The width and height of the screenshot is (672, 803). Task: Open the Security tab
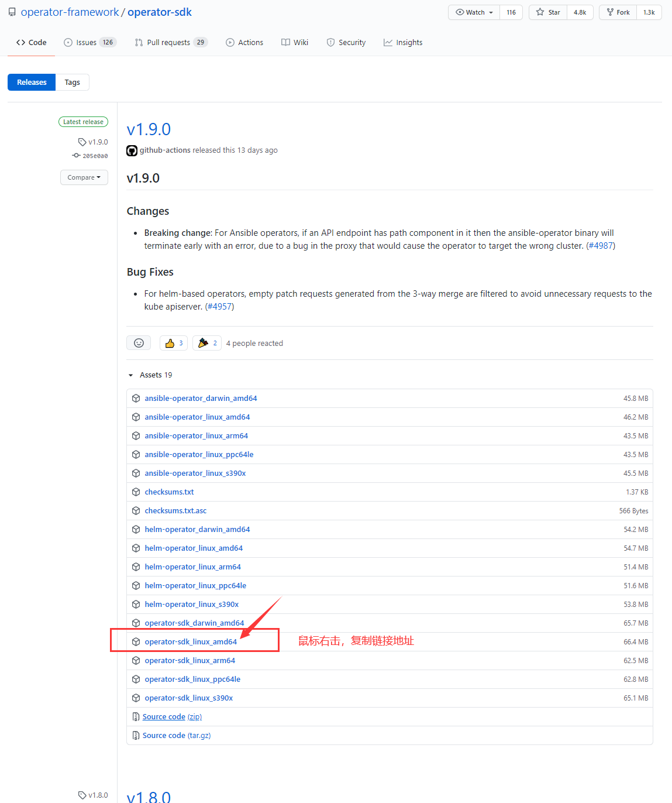coord(346,42)
